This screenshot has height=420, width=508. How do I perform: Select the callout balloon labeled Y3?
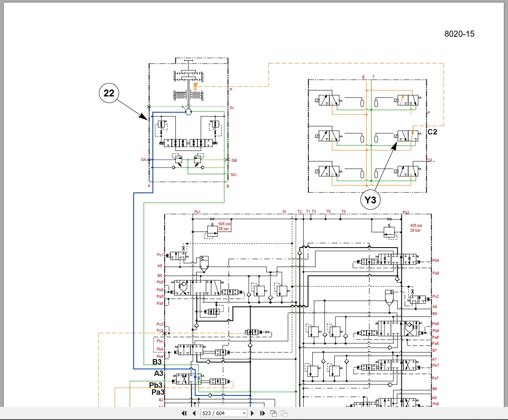pyautogui.click(x=371, y=200)
